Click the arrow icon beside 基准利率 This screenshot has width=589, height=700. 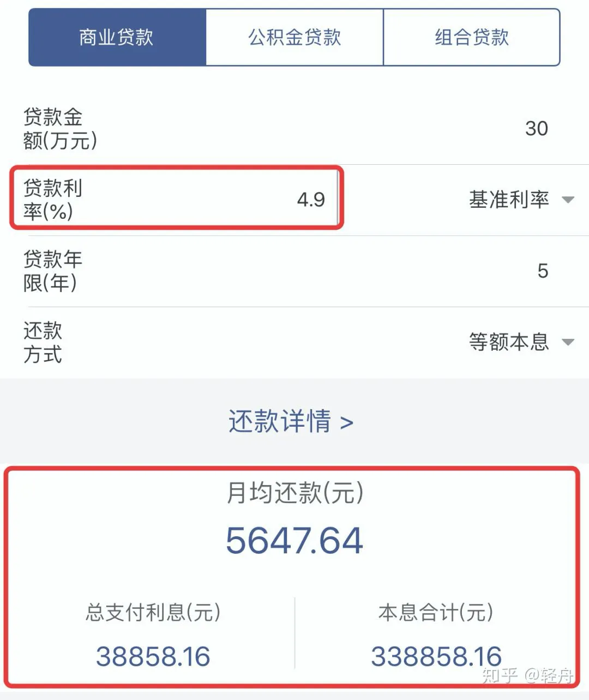pos(568,200)
